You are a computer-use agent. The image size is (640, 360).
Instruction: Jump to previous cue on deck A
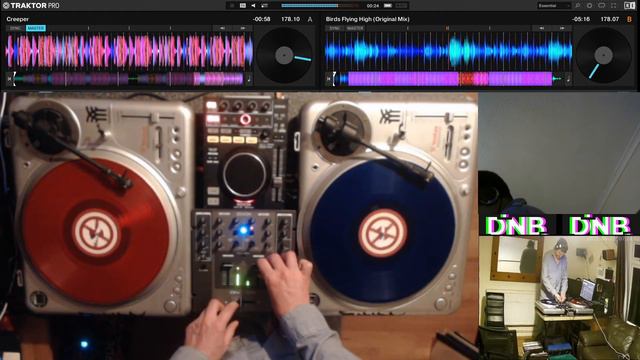pyautogui.click(x=222, y=28)
